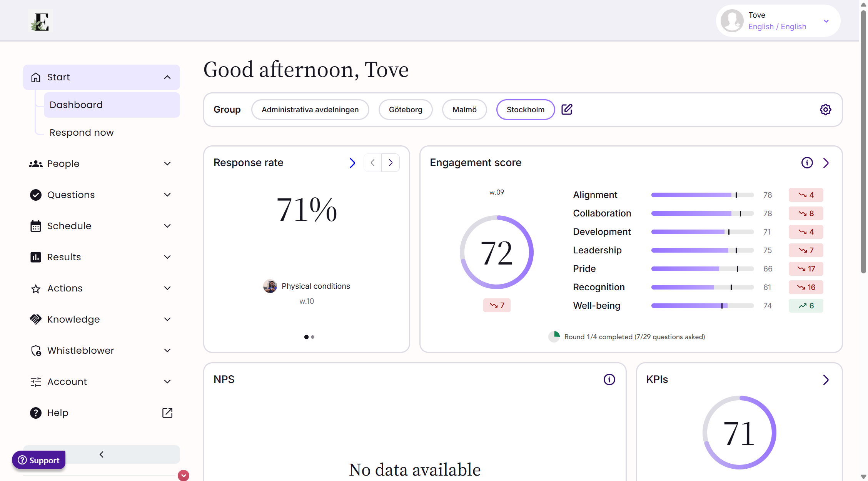Open the KPIs details arrow
Viewport: 868px width, 481px height.
826,380
